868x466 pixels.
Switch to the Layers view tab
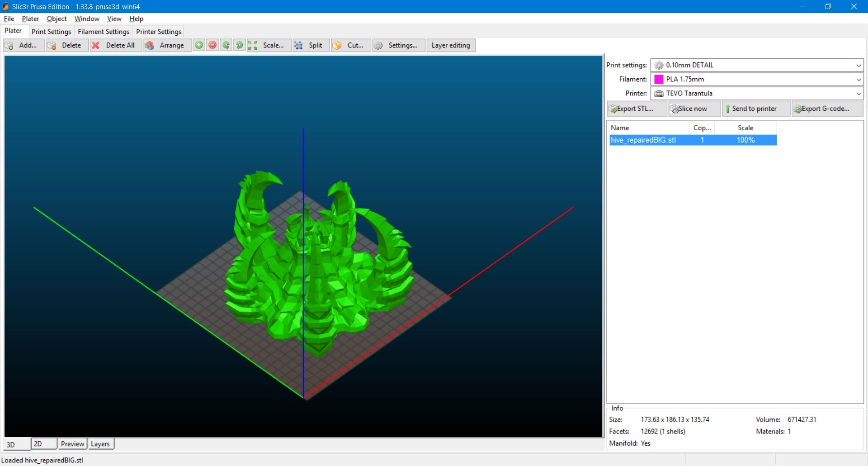100,444
